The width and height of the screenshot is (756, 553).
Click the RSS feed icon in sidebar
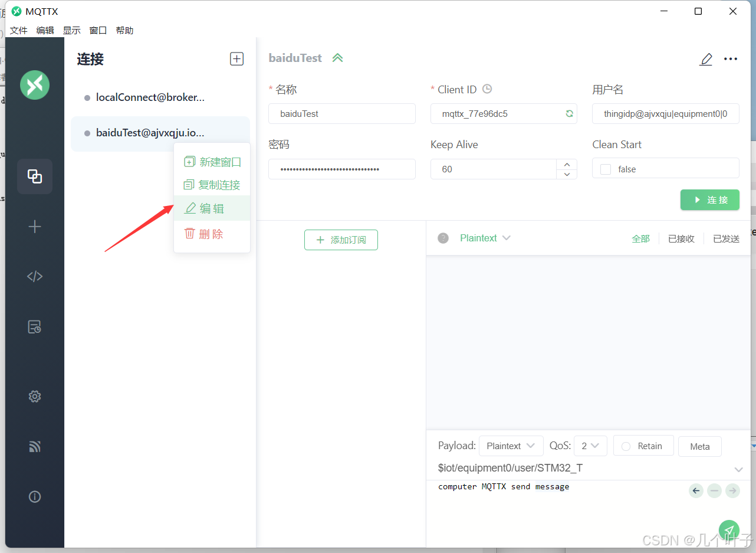point(35,447)
